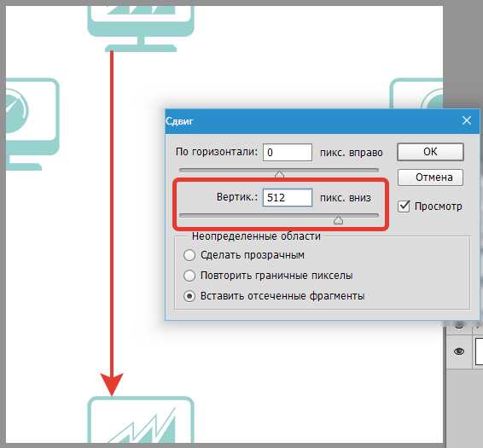The height and width of the screenshot is (448, 483).
Task: Select Повторить граничные пикселы option
Action: pyautogui.click(x=189, y=276)
